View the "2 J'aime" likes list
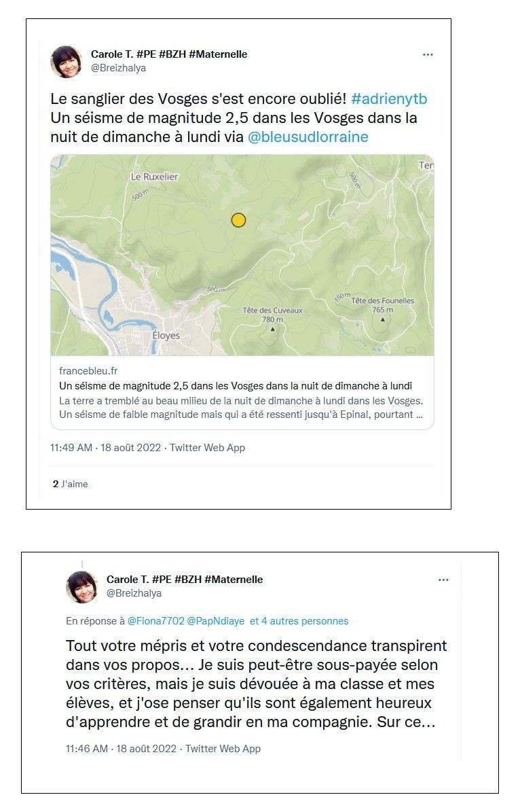 [x=71, y=484]
